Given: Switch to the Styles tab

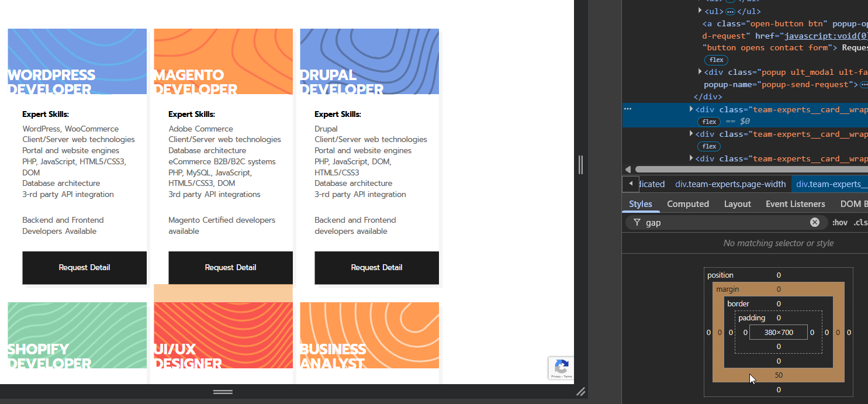Looking at the screenshot, I should pyautogui.click(x=641, y=204).
